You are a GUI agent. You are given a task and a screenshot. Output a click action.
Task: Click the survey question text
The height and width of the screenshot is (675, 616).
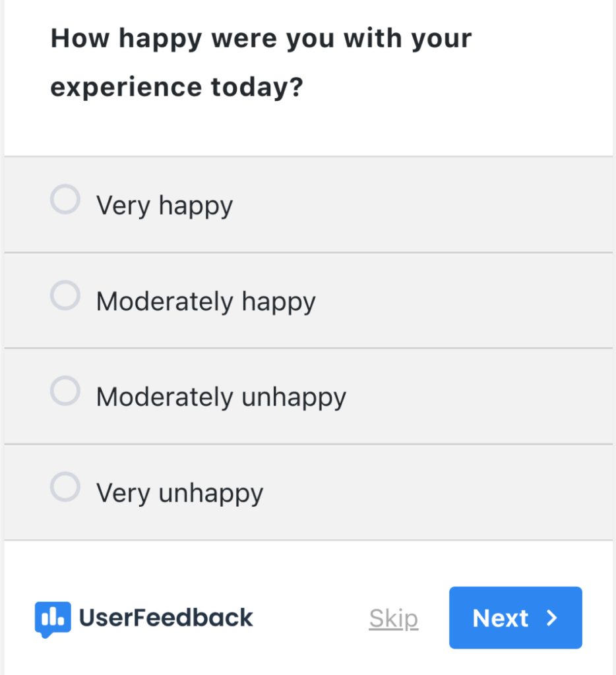261,62
